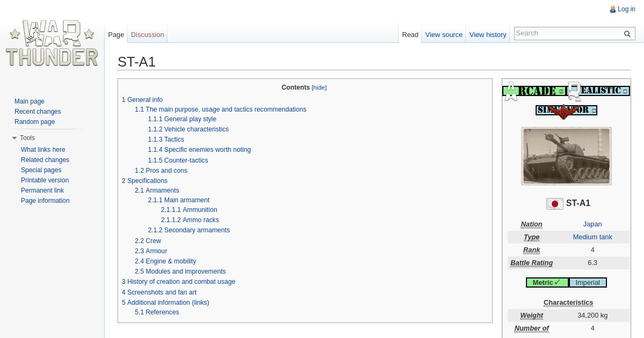Screen dimensions: 644x338
Task: Open the Printable version
Action: click(45, 180)
